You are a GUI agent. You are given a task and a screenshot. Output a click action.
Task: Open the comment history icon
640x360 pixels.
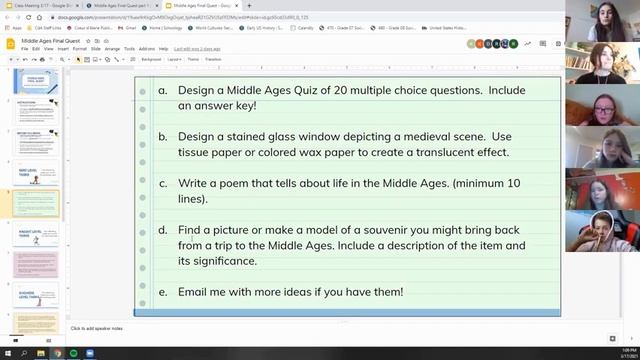point(542,44)
